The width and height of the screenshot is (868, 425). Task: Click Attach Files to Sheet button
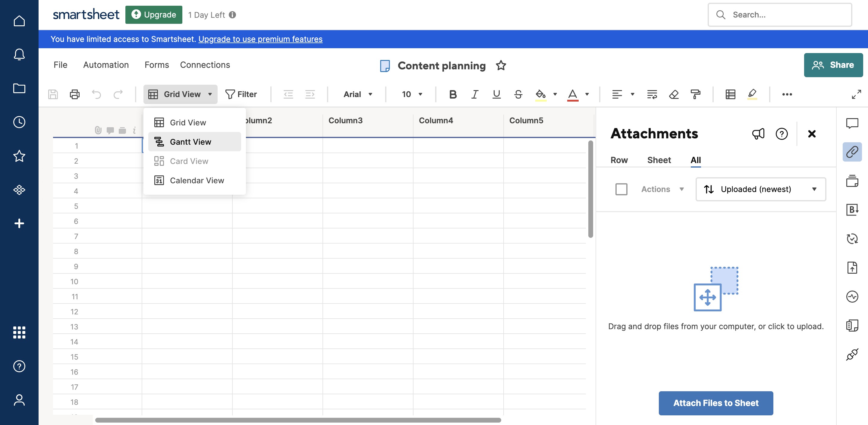point(715,403)
